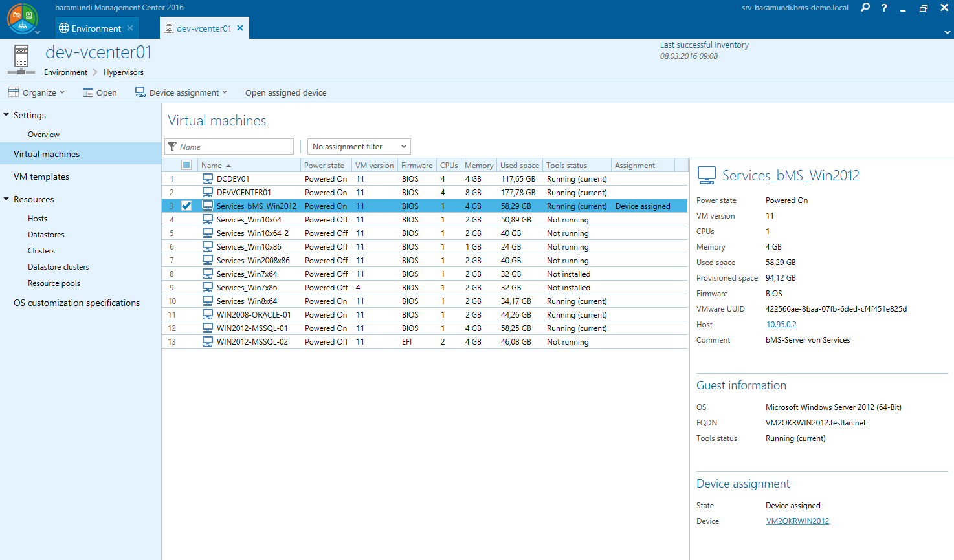The width and height of the screenshot is (954, 560).
Task: Open Datastores under Resources
Action: coord(46,235)
